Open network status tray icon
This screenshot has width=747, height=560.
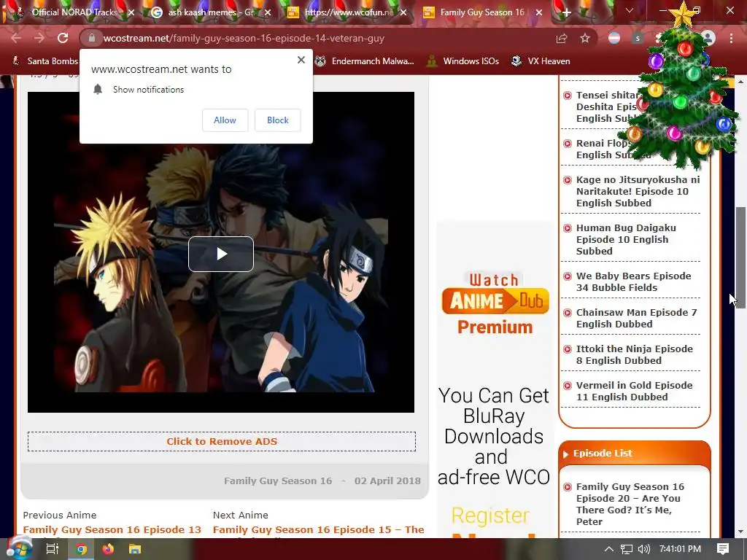point(627,549)
